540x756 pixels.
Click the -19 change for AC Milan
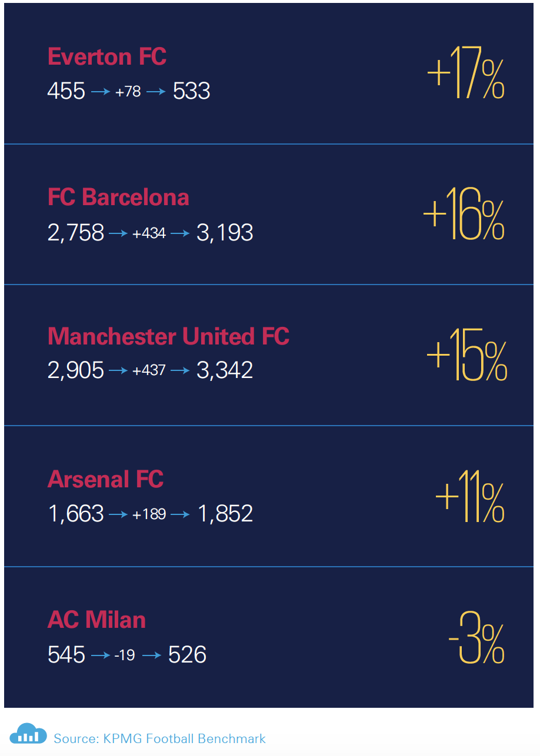tap(125, 655)
